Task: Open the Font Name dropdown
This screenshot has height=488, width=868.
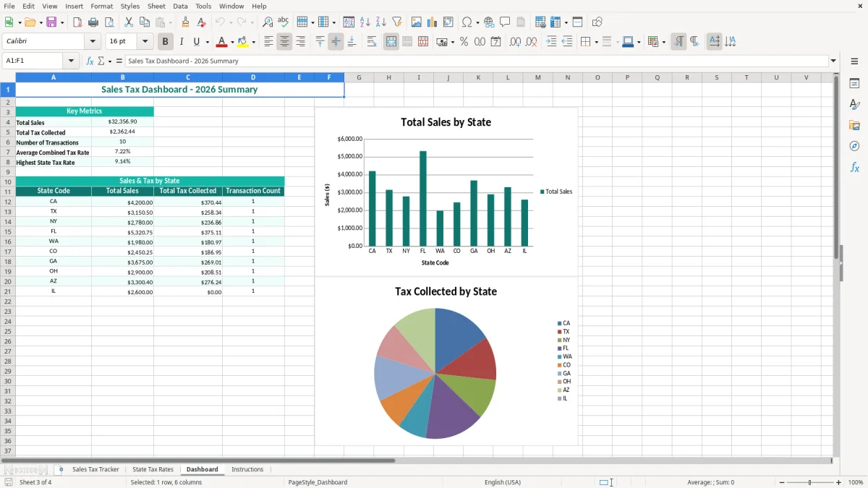Action: point(93,42)
